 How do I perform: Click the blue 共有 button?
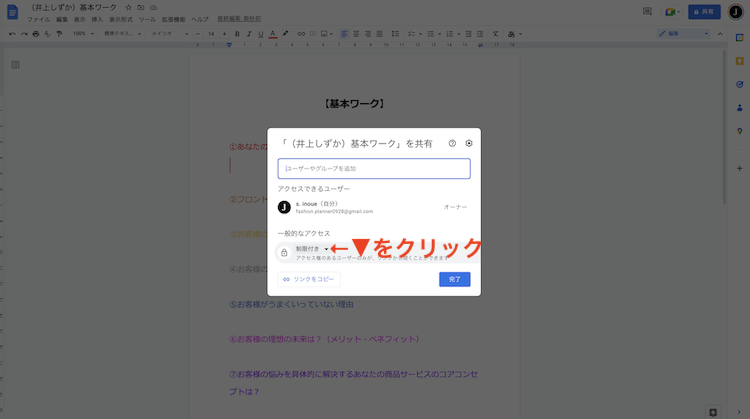point(706,12)
